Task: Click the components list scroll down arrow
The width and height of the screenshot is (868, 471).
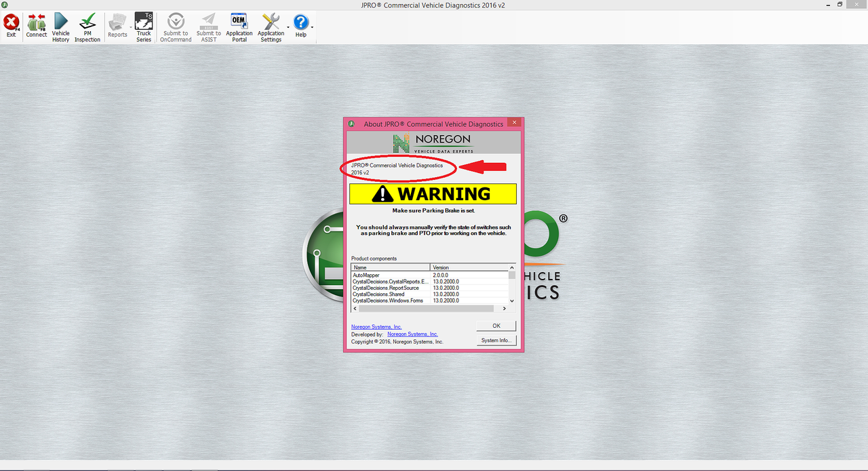Action: point(512,301)
